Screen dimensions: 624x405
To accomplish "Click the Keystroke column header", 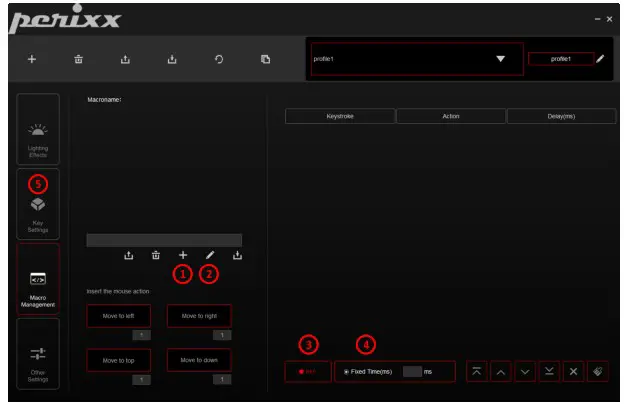I will pos(340,116).
